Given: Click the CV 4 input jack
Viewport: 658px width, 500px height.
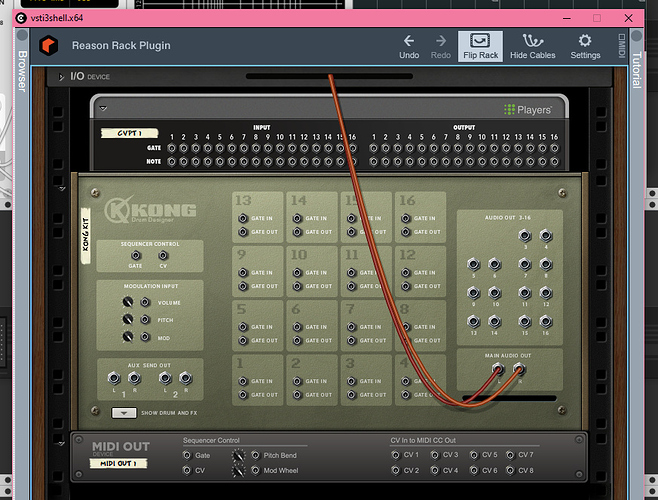Looking at the screenshot, I should coord(435,470).
